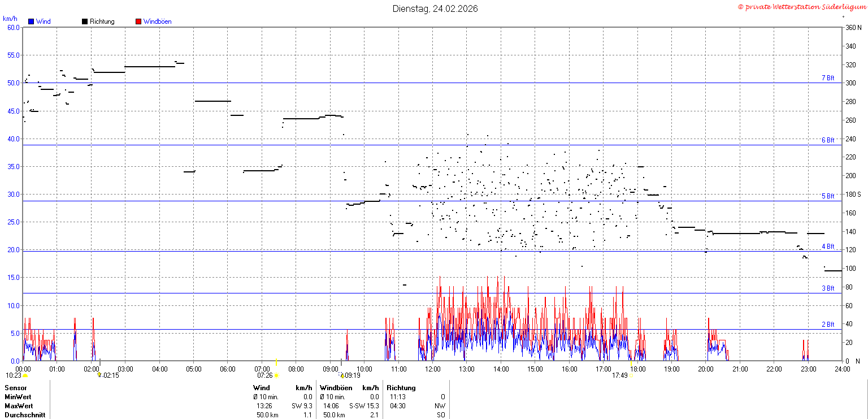Click the sunrise sun icon at 07:26
The width and height of the screenshot is (868, 419).
point(276,375)
